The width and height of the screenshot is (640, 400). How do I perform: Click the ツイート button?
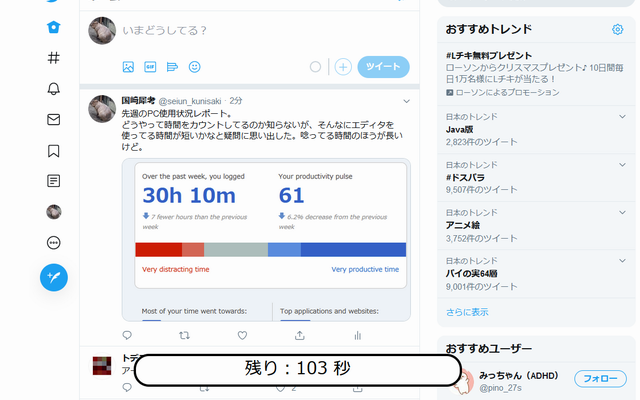[383, 67]
